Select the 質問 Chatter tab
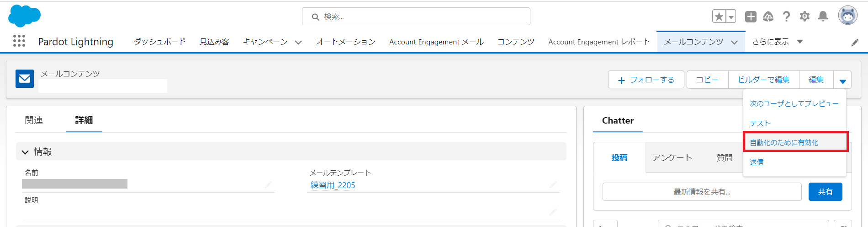 725,157
